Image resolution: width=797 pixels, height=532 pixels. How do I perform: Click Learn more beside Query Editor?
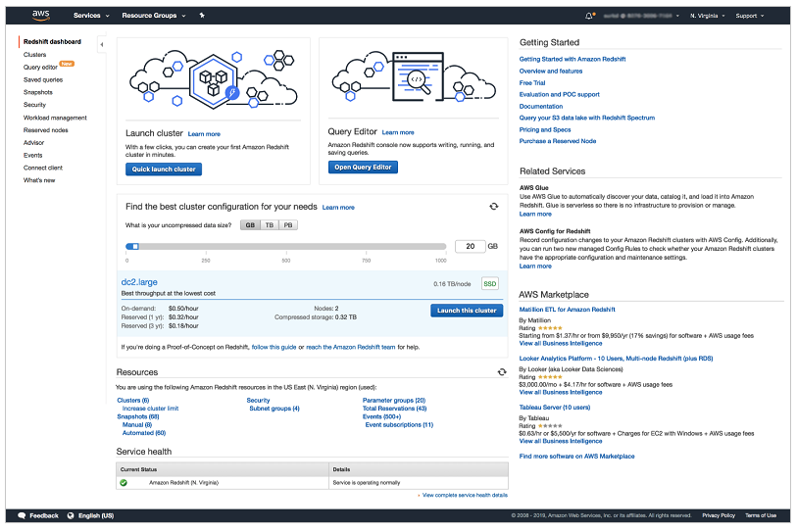pos(398,132)
